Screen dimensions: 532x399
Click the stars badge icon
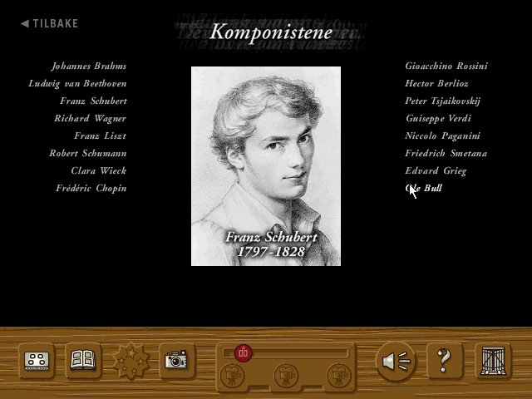coord(131,362)
